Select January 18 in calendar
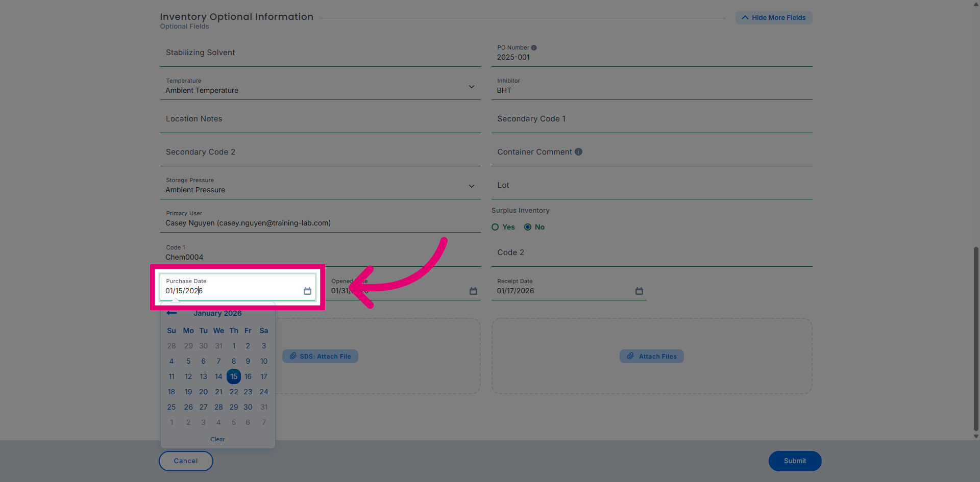The width and height of the screenshot is (980, 482). point(171,392)
